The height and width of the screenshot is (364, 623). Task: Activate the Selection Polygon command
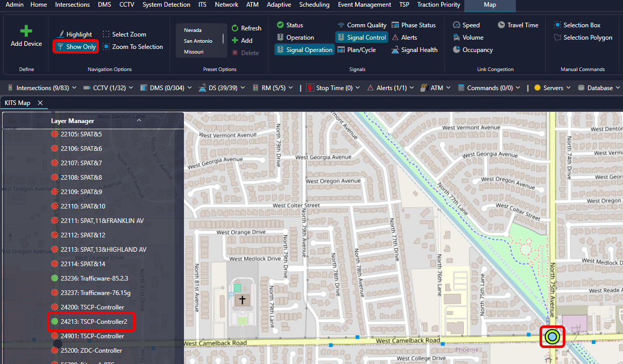coord(582,38)
